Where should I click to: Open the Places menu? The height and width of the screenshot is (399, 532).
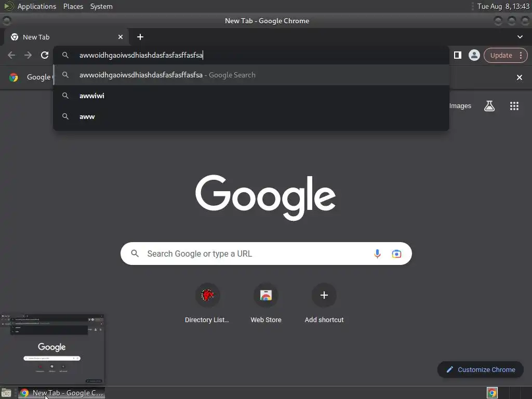(73, 6)
